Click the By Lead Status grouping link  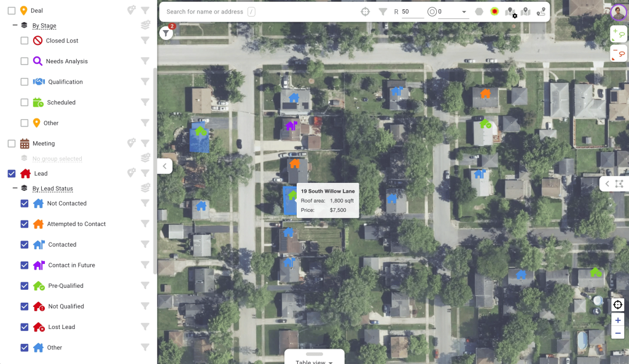tap(52, 188)
